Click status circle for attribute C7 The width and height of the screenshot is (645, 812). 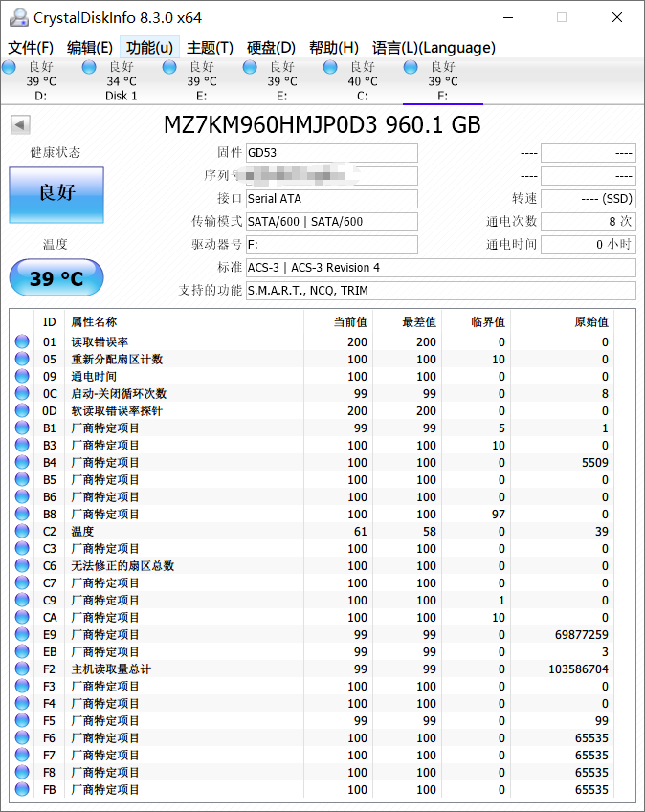click(x=22, y=582)
